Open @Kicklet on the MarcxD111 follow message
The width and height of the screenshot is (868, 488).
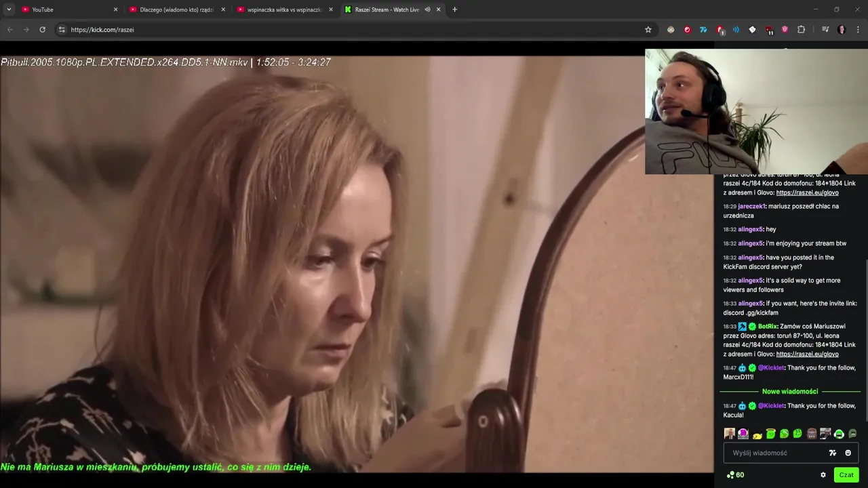[771, 367]
